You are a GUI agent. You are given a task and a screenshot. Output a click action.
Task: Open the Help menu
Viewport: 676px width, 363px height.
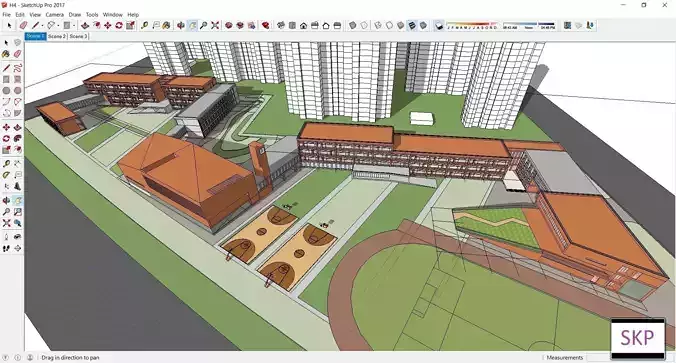133,15
